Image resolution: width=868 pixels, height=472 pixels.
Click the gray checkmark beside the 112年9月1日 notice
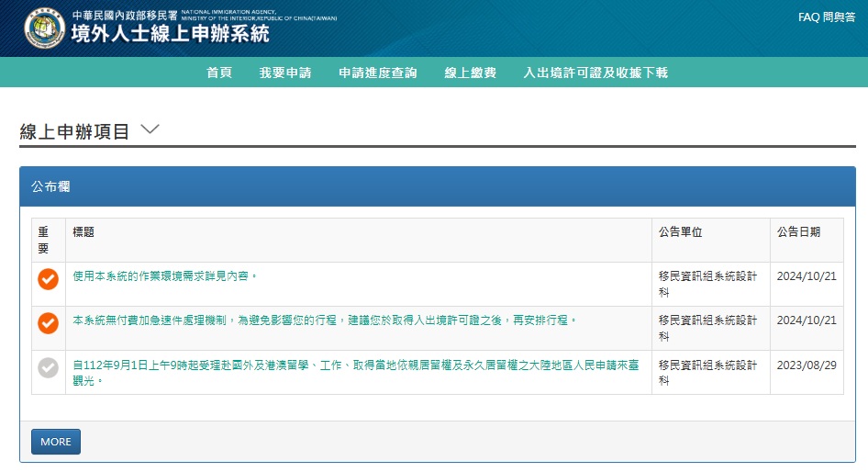(x=48, y=367)
